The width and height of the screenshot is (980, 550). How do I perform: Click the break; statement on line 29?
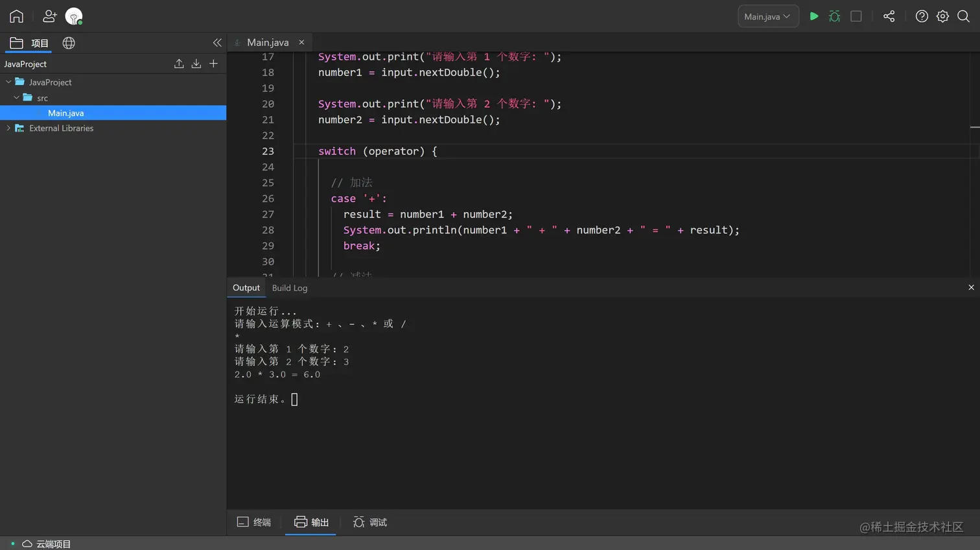coord(362,246)
